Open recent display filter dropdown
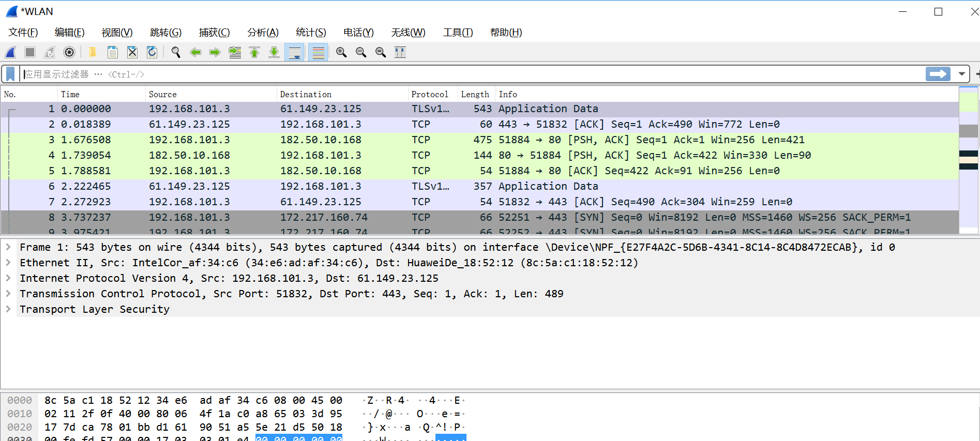 [x=962, y=74]
